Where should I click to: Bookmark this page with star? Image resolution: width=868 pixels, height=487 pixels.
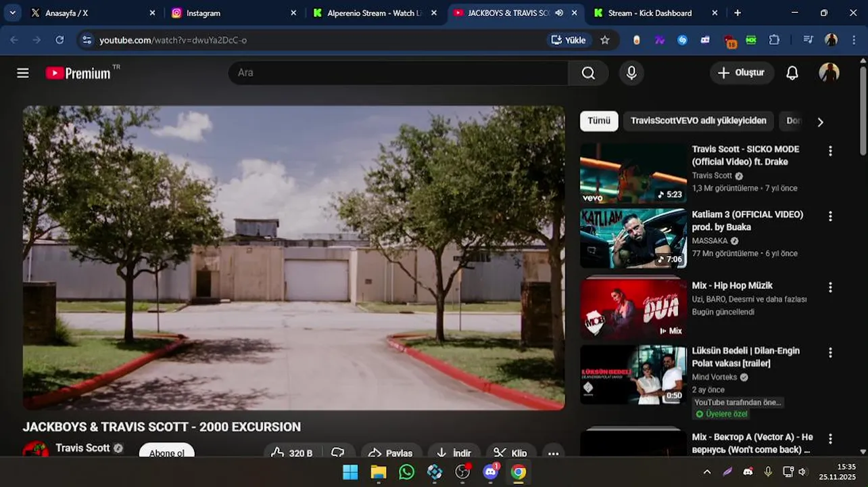tap(605, 40)
